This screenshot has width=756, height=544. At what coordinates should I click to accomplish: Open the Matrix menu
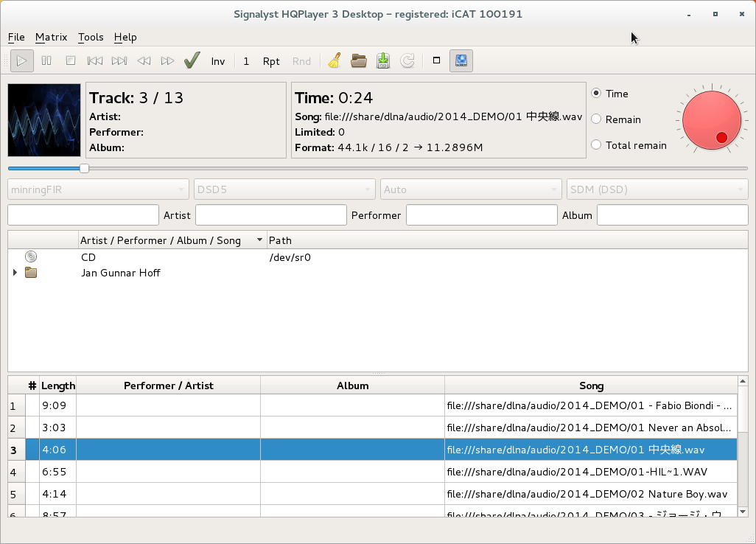tap(51, 37)
